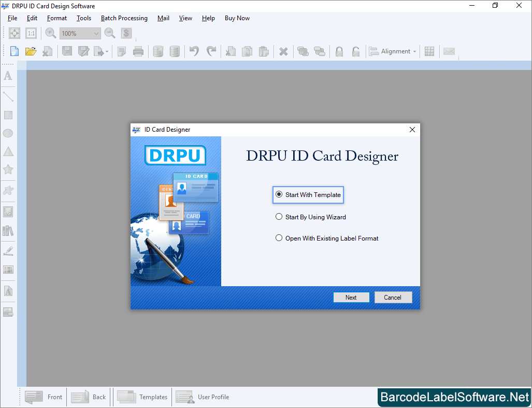Click the Next button in ID Card Designer
The height and width of the screenshot is (408, 532).
coord(351,297)
